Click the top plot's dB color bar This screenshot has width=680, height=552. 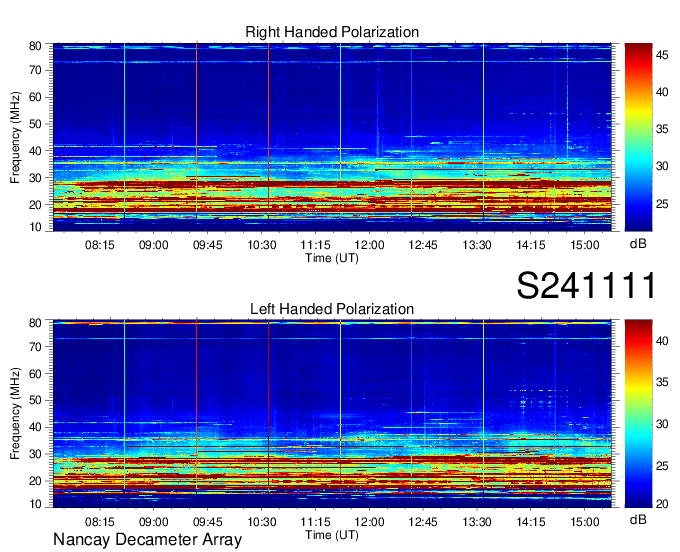(x=638, y=137)
